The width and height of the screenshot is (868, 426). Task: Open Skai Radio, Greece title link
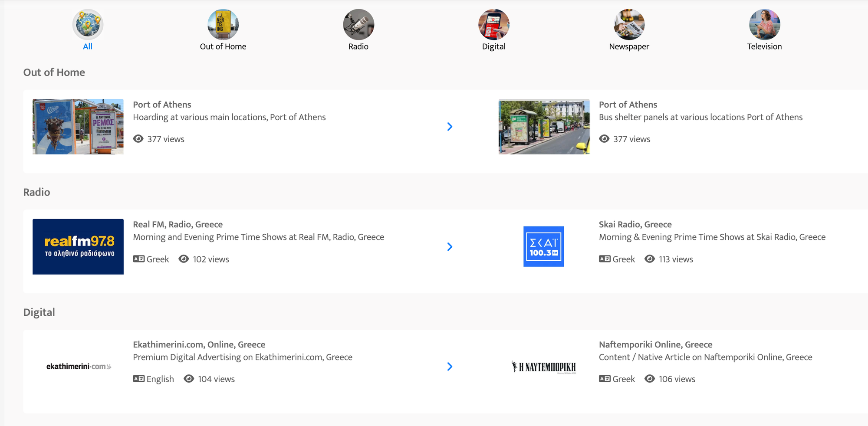click(635, 224)
